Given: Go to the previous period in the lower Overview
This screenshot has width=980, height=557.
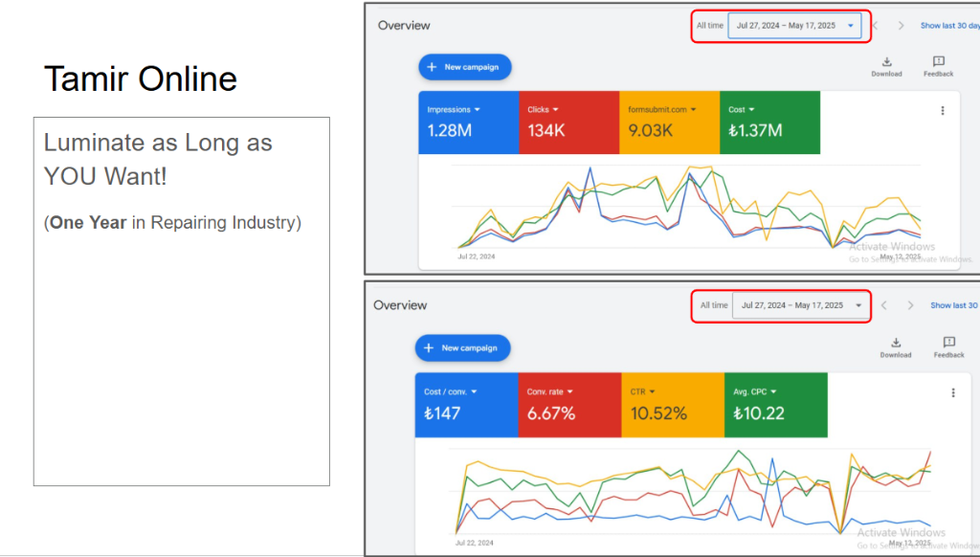Looking at the screenshot, I should point(883,305).
